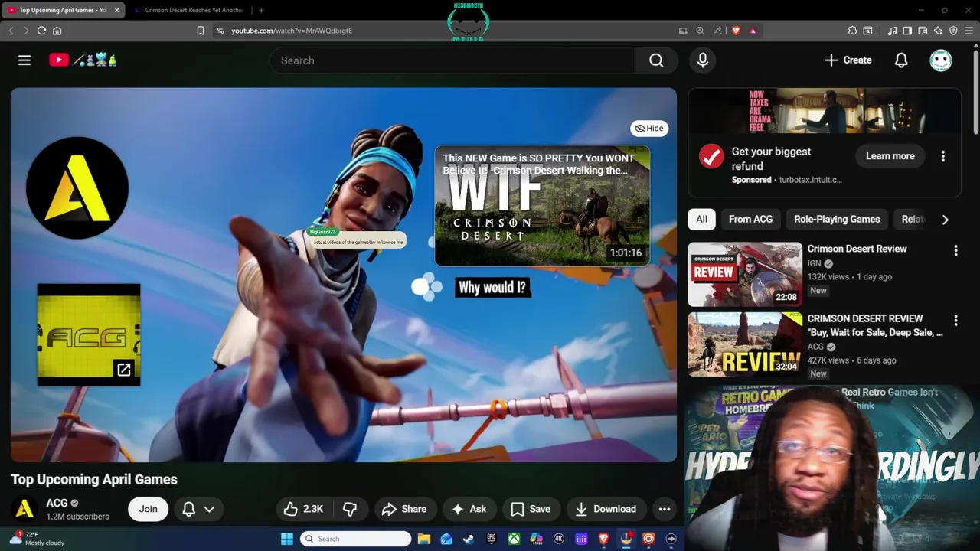The image size is (980, 551).
Task: Click the Windows taskbar search box
Action: pos(356,539)
